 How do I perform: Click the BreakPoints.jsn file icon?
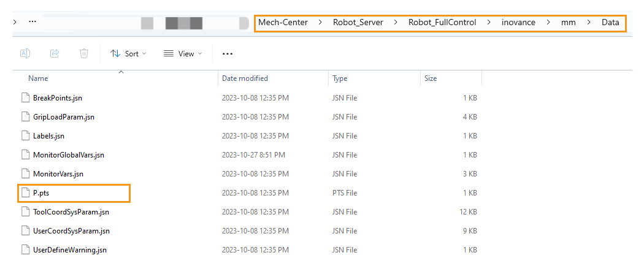pyautogui.click(x=25, y=97)
